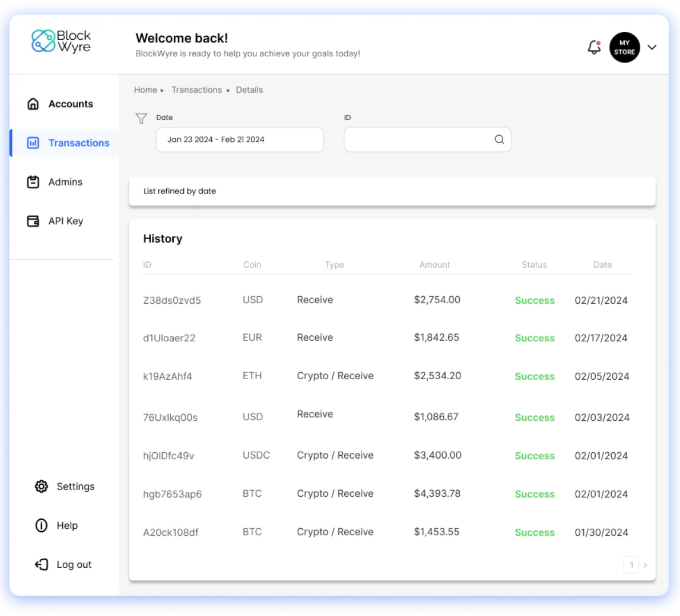Click the Details breadcrumb
Image resolution: width=680 pixels, height=616 pixels.
(x=249, y=90)
